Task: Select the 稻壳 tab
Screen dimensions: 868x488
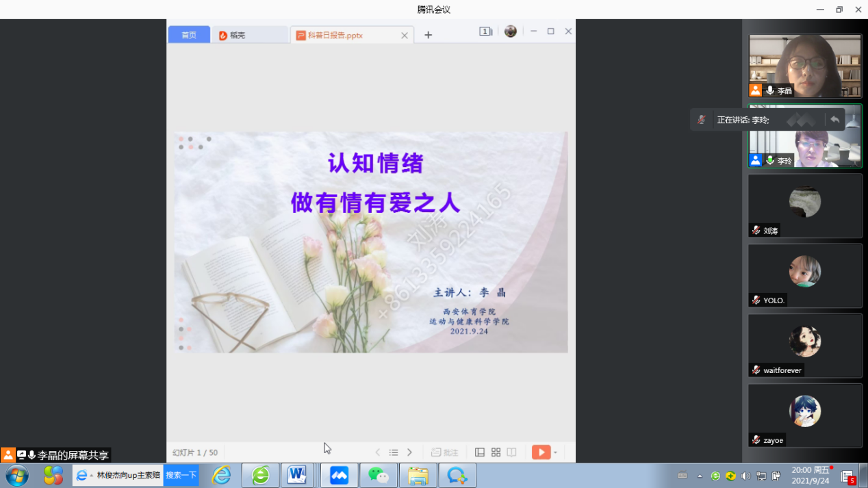Action: 249,35
